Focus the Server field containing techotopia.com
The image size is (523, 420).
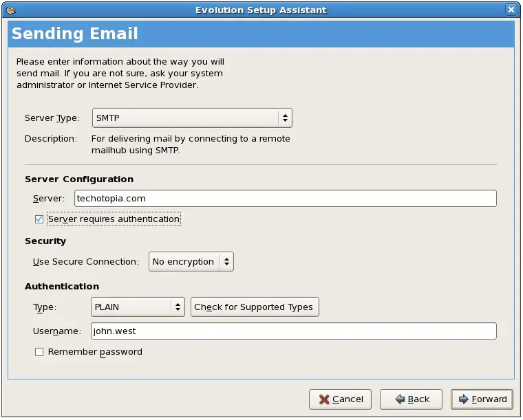(x=285, y=199)
